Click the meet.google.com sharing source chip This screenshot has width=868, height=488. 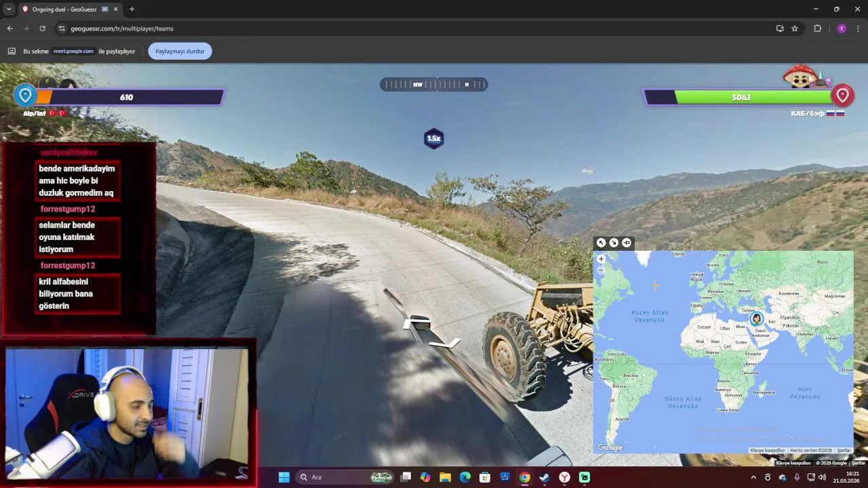tap(73, 51)
